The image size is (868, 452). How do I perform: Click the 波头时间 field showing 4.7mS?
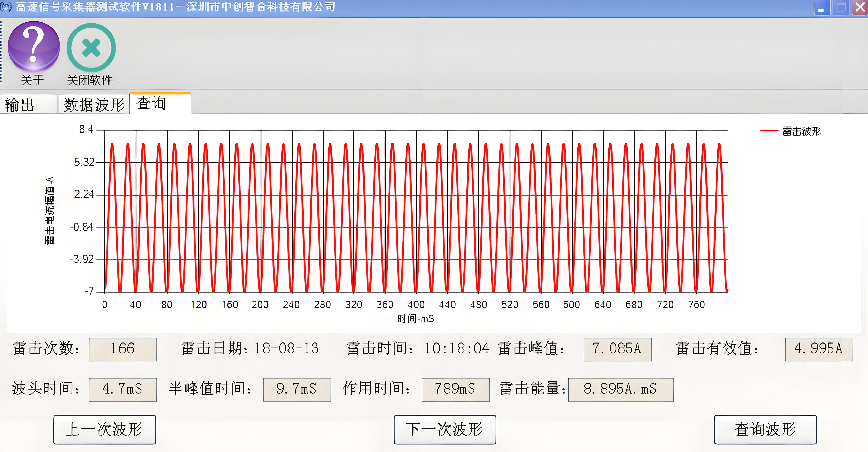point(123,389)
